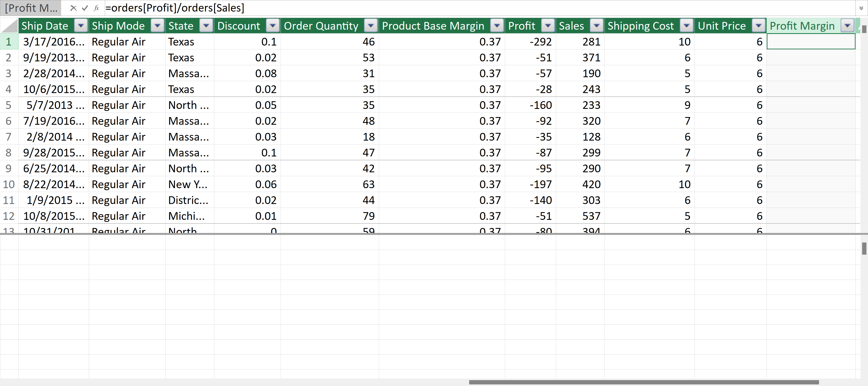Open the Discount column filter dropdown
This screenshot has width=868, height=386.
272,26
